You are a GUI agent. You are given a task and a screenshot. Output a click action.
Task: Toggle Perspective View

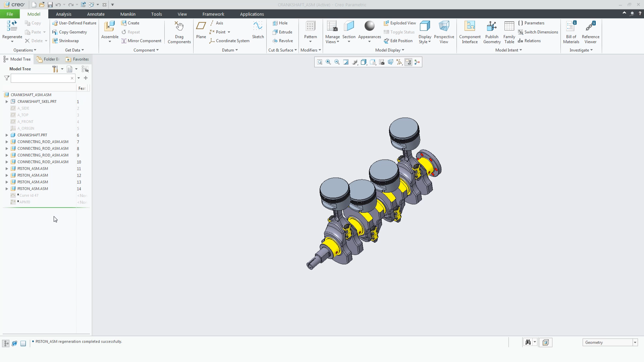point(444,33)
